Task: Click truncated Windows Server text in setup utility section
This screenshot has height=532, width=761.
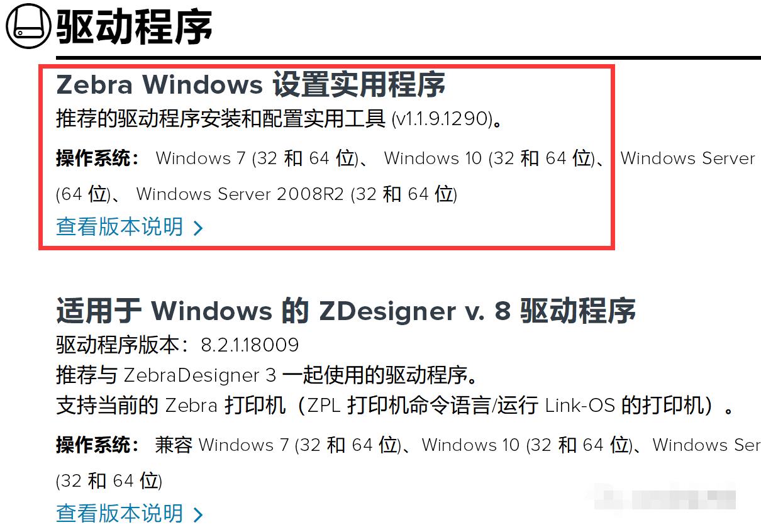Action: click(x=687, y=158)
